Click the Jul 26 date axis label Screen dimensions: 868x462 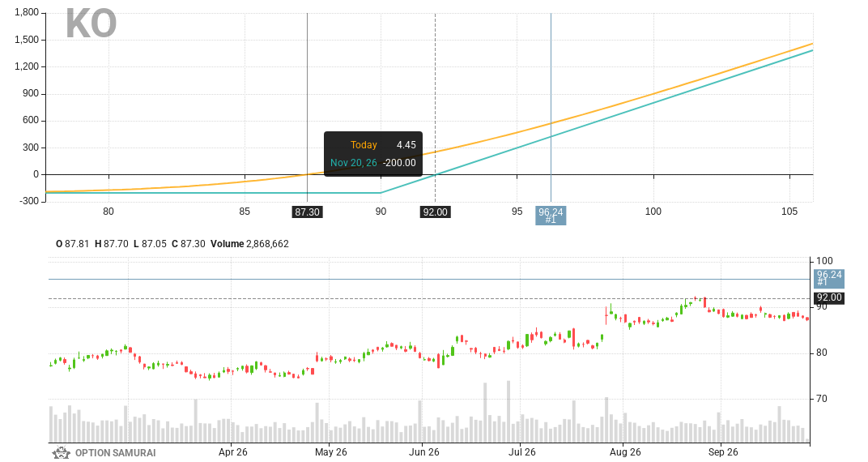(x=522, y=452)
